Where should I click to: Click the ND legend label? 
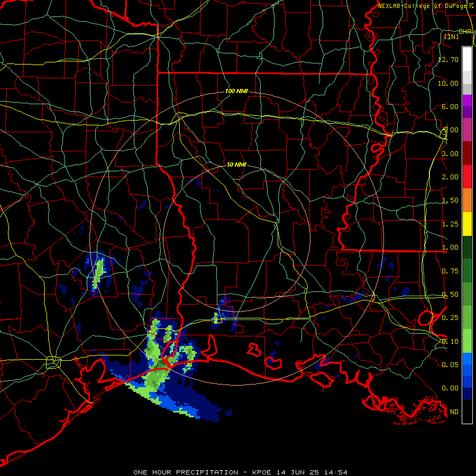pyautogui.click(x=454, y=412)
